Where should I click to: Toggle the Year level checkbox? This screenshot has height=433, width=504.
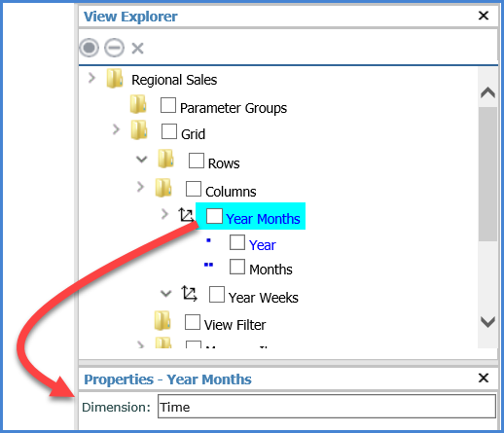[237, 242]
